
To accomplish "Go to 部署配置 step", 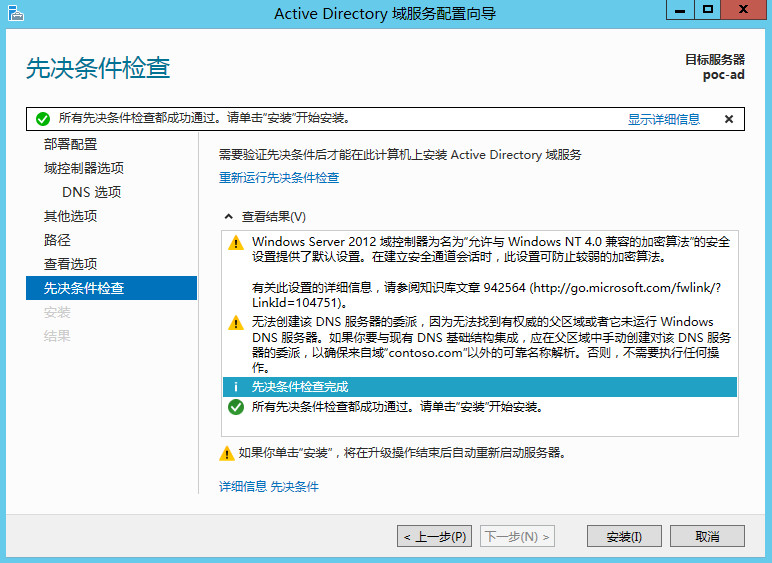I will point(70,144).
